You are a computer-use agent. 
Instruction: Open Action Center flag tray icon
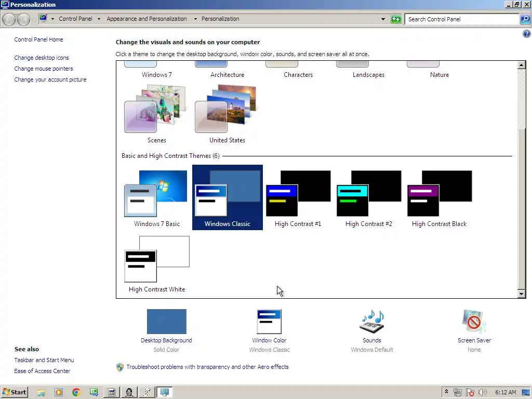[x=470, y=392]
